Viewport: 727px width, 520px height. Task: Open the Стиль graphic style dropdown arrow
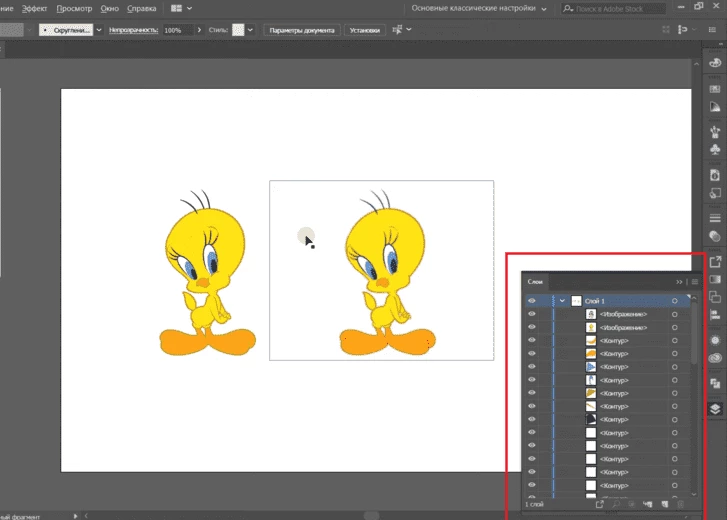pos(250,30)
